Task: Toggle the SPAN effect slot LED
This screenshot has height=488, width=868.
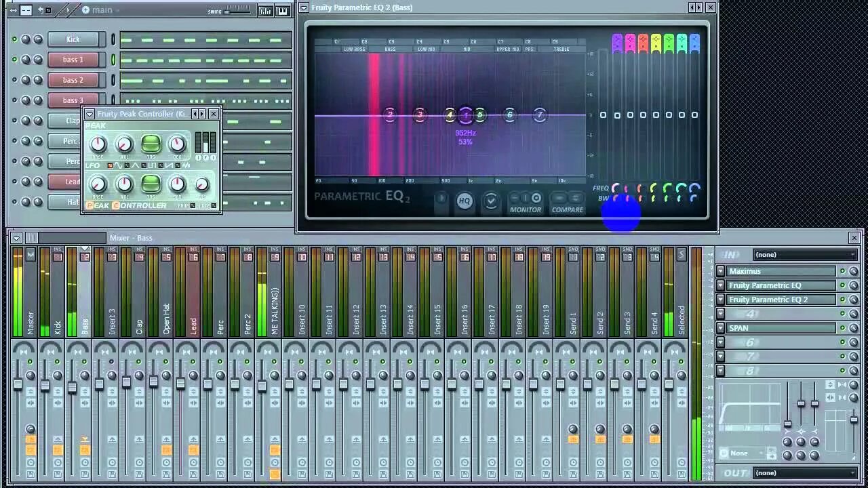Action: coord(842,328)
